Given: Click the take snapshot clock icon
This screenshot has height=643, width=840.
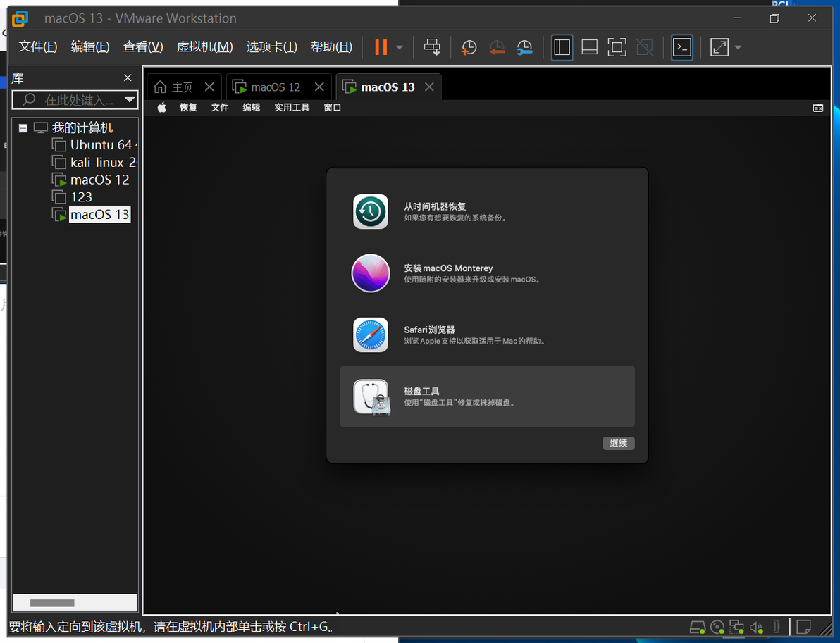Looking at the screenshot, I should click(x=469, y=47).
